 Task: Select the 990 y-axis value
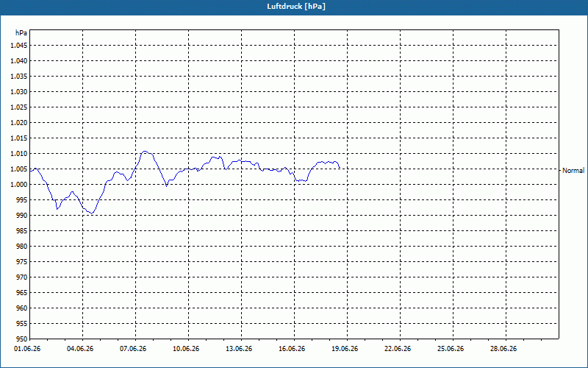22,215
